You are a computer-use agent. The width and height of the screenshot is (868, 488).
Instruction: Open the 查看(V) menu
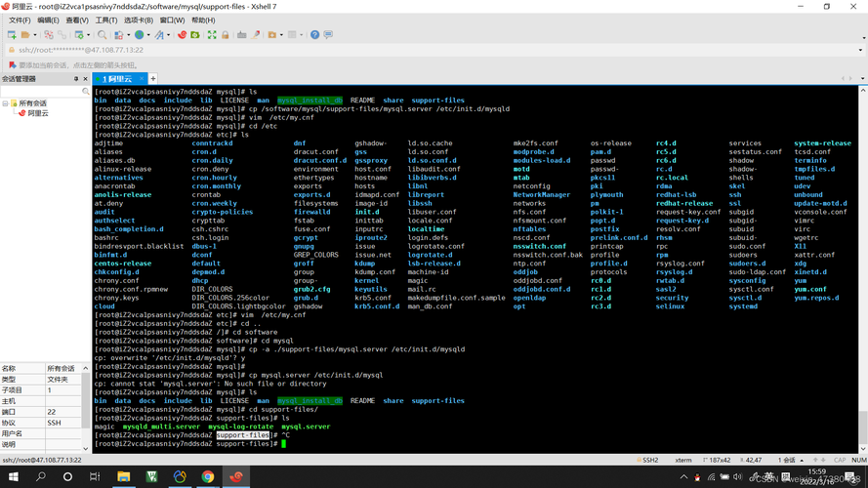click(x=77, y=20)
